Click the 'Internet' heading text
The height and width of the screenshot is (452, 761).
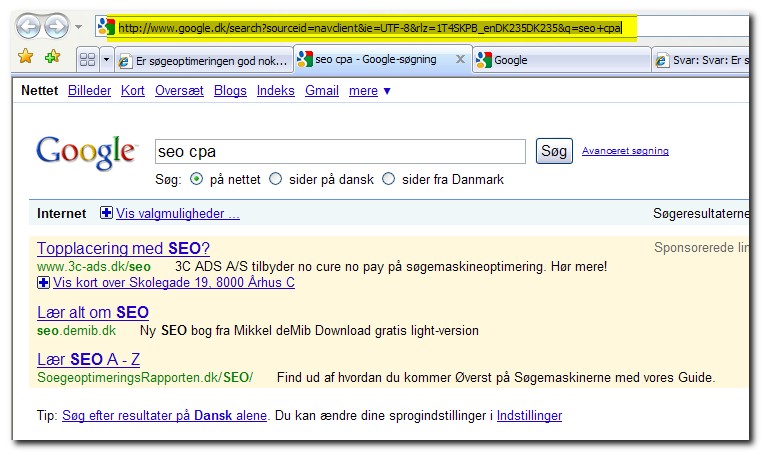click(61, 214)
